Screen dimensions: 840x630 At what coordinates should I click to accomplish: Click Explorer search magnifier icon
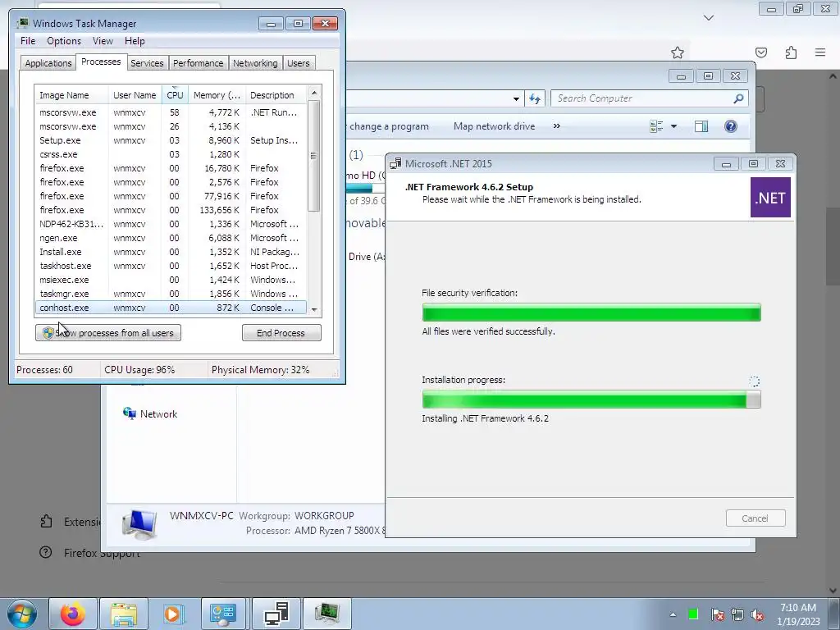tap(738, 98)
